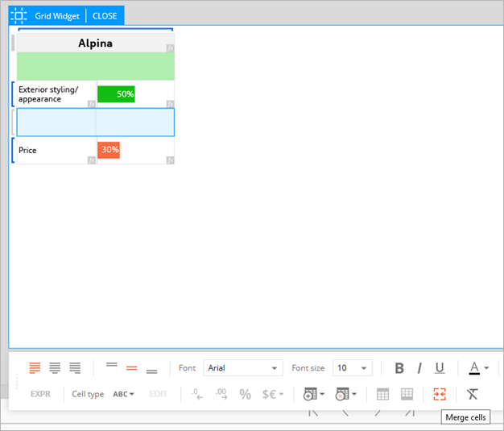Click the orange 30% bar
The height and width of the screenshot is (431, 504).
pyautogui.click(x=109, y=150)
